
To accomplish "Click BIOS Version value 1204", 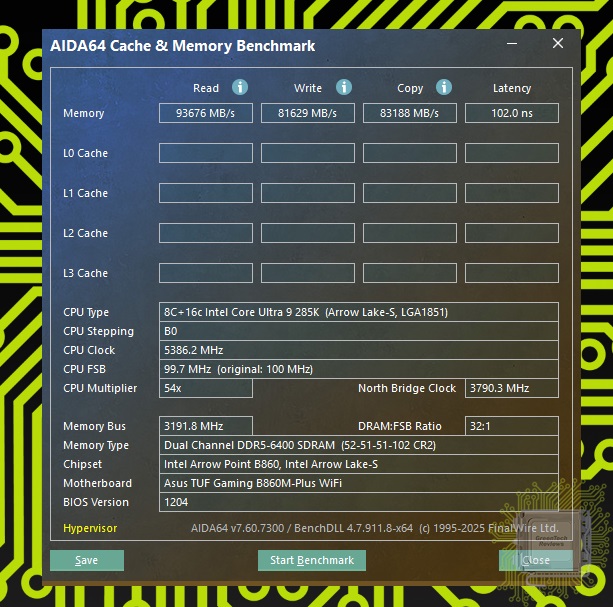I will (x=358, y=502).
